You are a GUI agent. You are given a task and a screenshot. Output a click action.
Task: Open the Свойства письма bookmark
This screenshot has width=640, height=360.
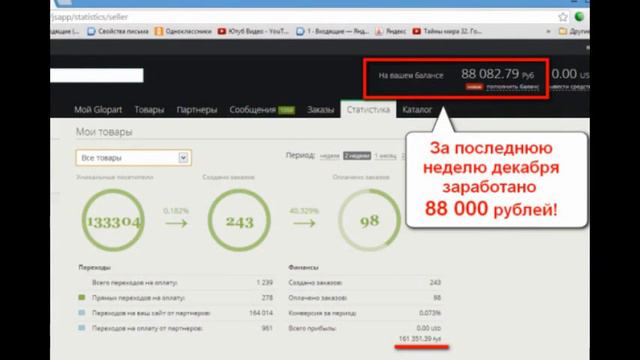tap(118, 31)
